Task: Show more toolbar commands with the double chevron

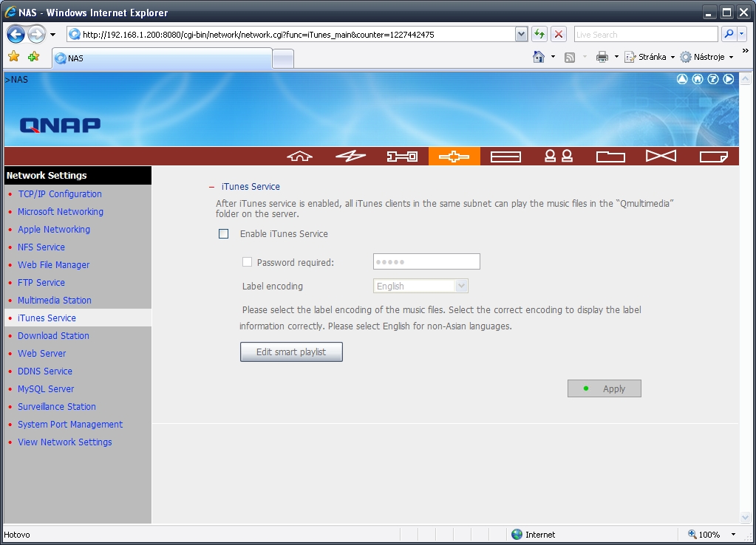Action: click(746, 51)
